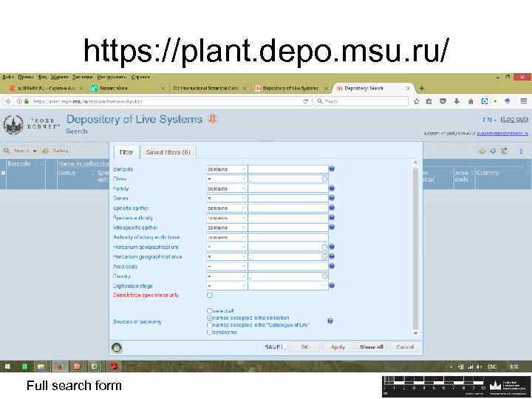This screenshot has height=399, width=532.
Task: Open help icon for Barcode field
Action: (332, 168)
